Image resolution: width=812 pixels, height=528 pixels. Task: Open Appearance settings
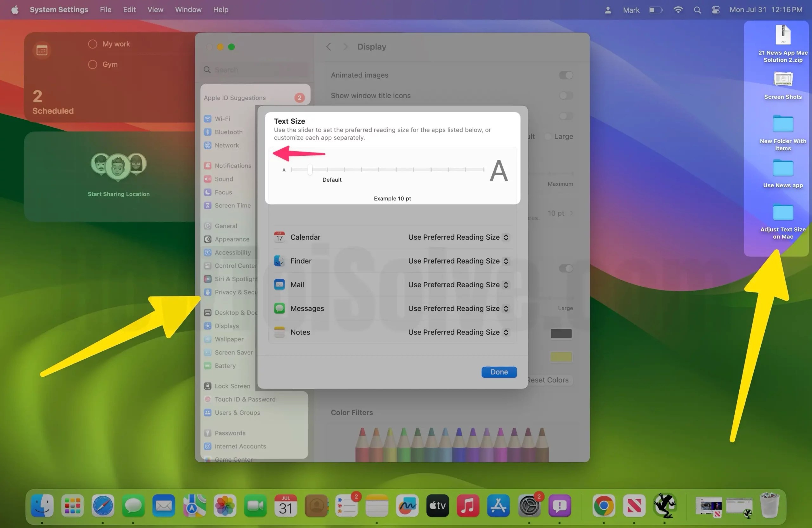point(232,239)
